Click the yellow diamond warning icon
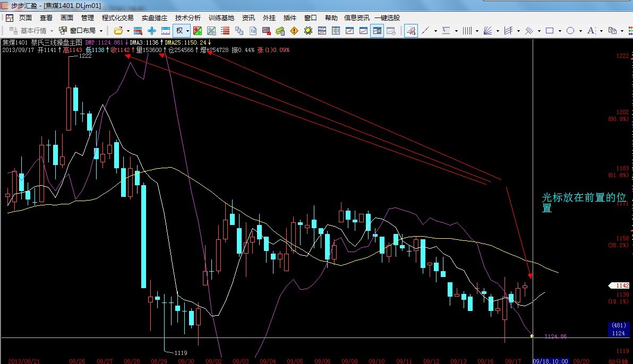This screenshot has width=633, height=364. [x=294, y=31]
